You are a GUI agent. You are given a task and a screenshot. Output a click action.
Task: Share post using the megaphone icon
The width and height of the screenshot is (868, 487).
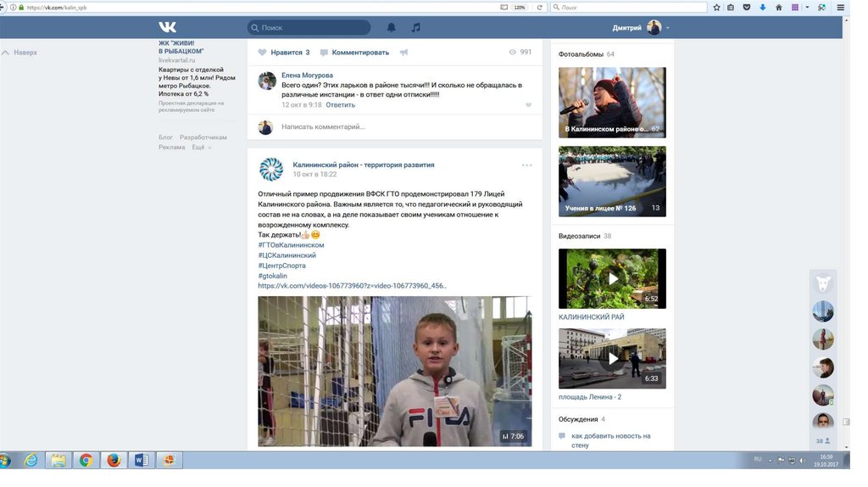[404, 53]
